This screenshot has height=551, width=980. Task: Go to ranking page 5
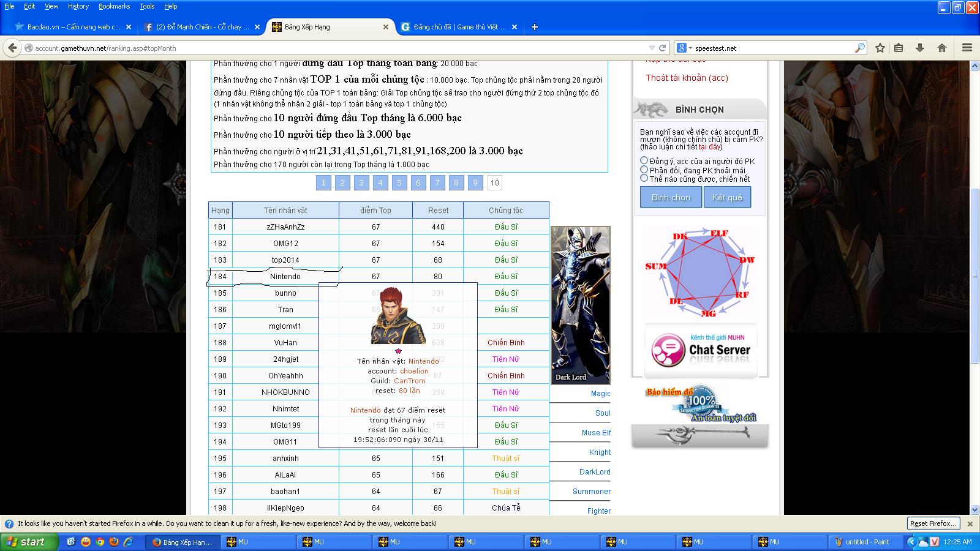coord(399,182)
